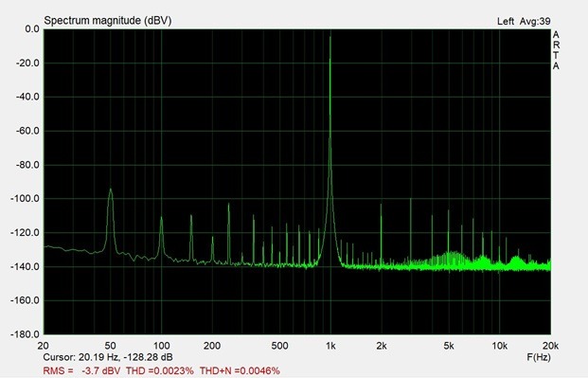
Task: Click the 5 kHz harmonic peak
Action: 449,210
